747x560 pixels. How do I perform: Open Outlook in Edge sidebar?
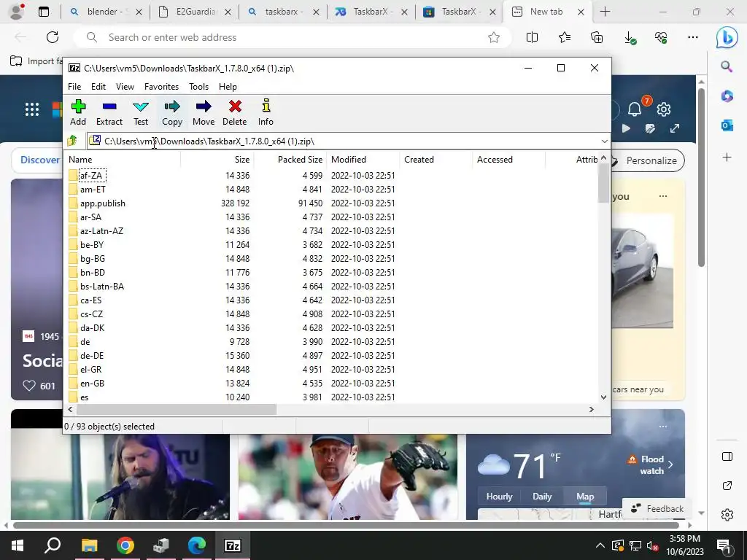tap(727, 125)
